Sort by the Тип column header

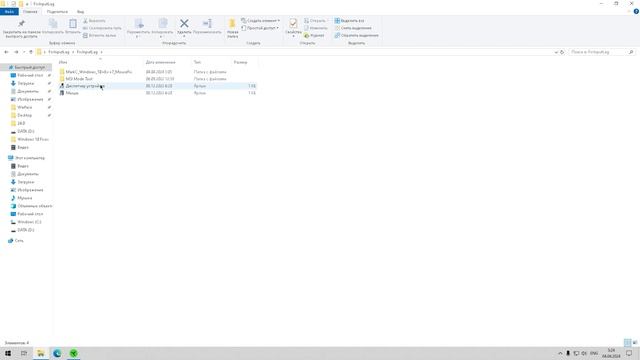pos(197,62)
